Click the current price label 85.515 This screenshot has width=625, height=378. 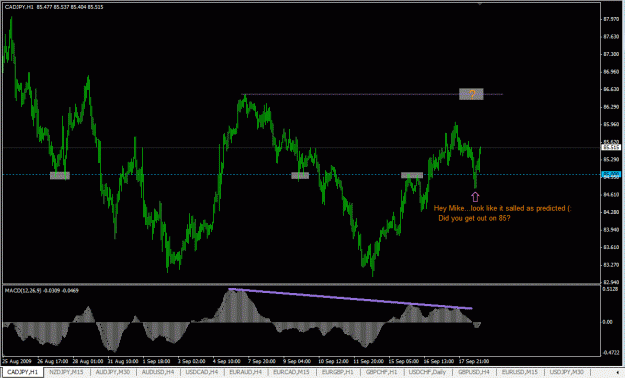(x=611, y=148)
